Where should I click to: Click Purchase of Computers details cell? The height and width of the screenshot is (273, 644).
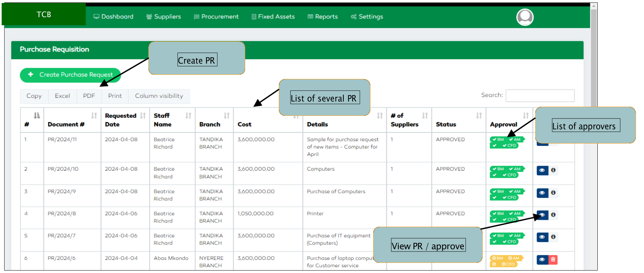point(336,191)
